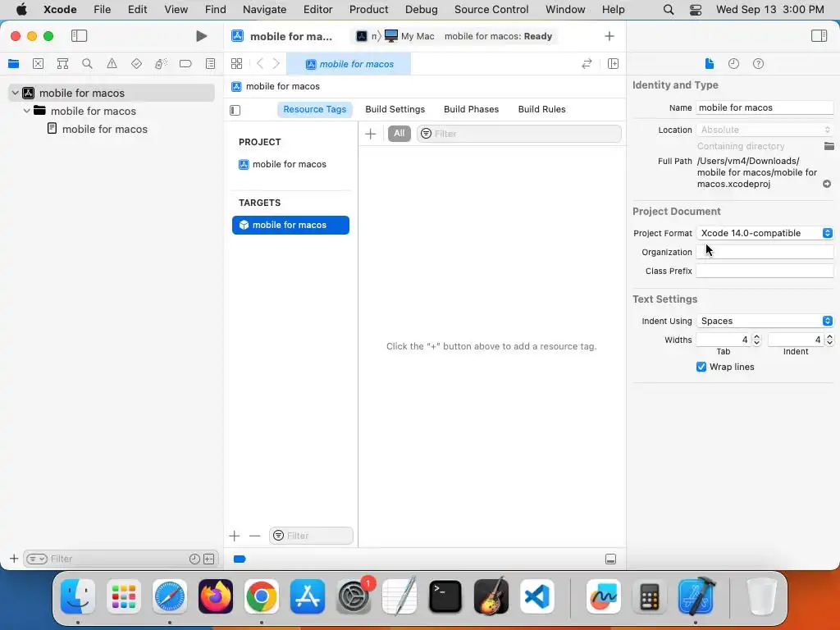The width and height of the screenshot is (840, 630).
Task: Click the editor options swap-arrows icon
Action: coord(587,64)
